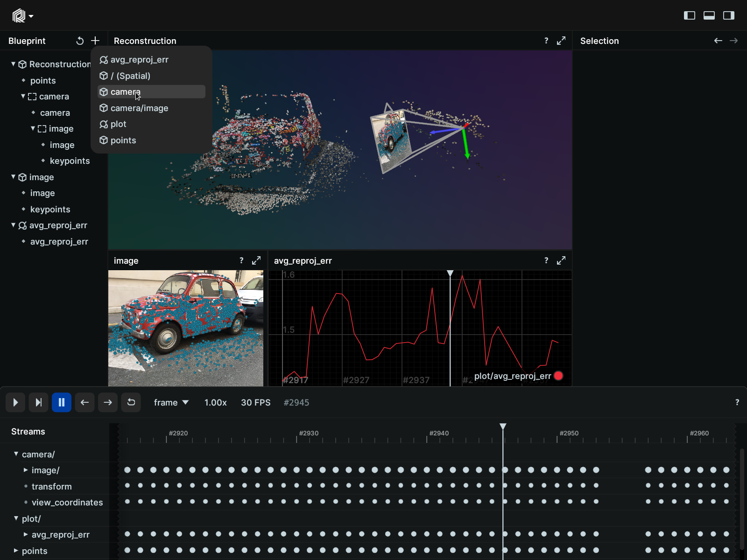Click the plus icon to add a view

[x=95, y=41]
